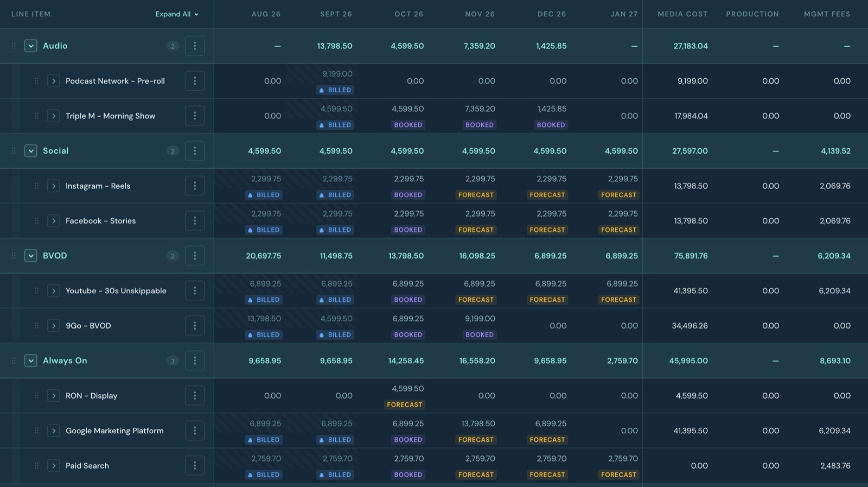Expand the Google Marketing Platform row
The width and height of the screenshot is (868, 487).
point(53,431)
